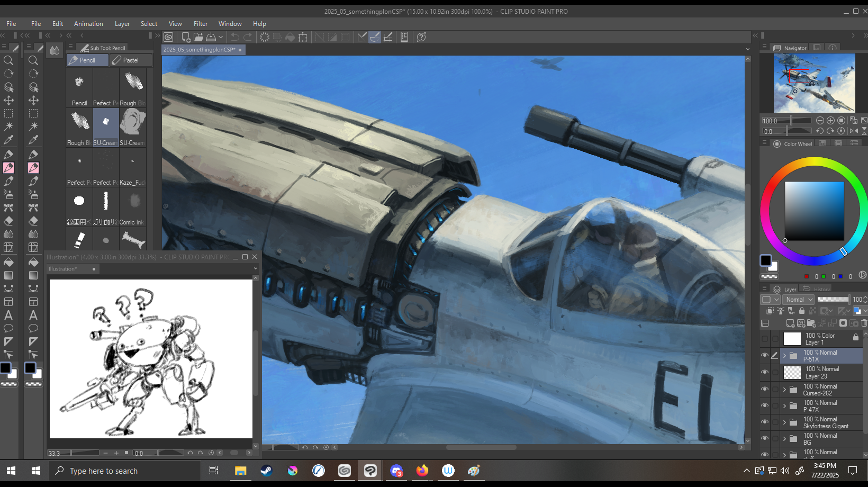Click the Windows search box

pos(125,471)
